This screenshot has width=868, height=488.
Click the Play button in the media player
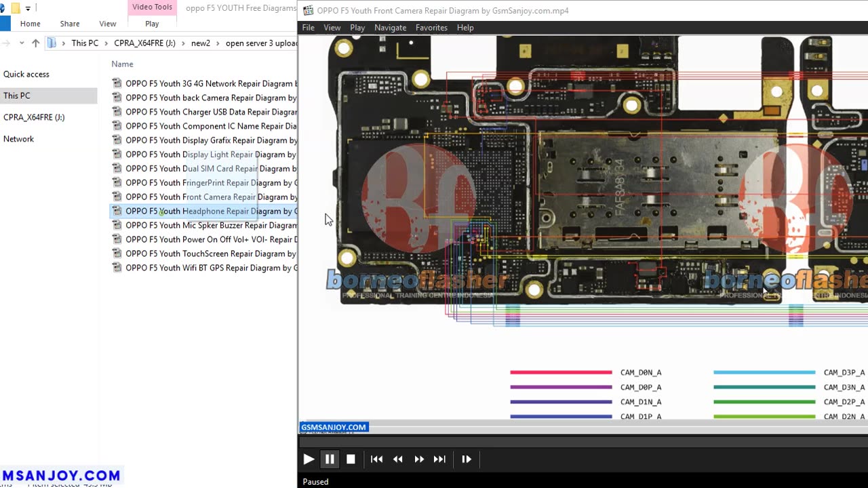point(309,459)
